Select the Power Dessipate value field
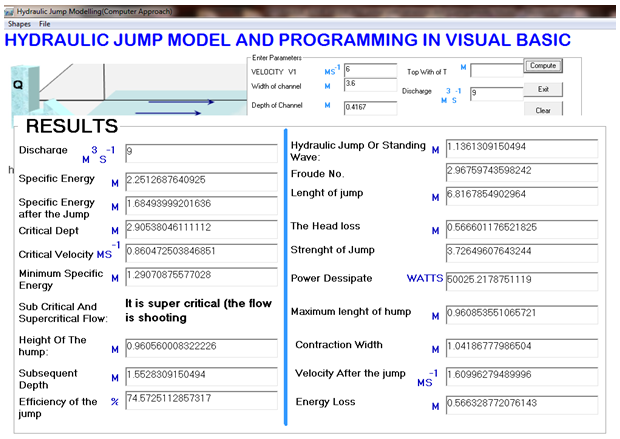The height and width of the screenshot is (439, 620). [520, 278]
